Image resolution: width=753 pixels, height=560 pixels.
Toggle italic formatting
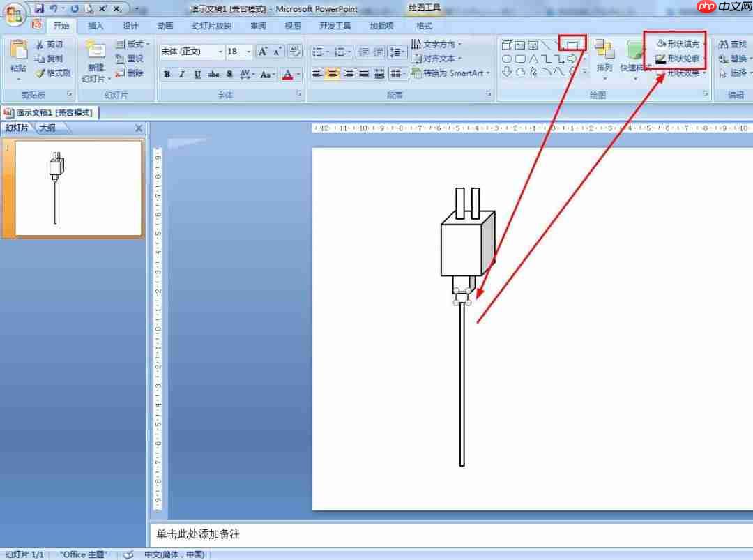tap(182, 73)
